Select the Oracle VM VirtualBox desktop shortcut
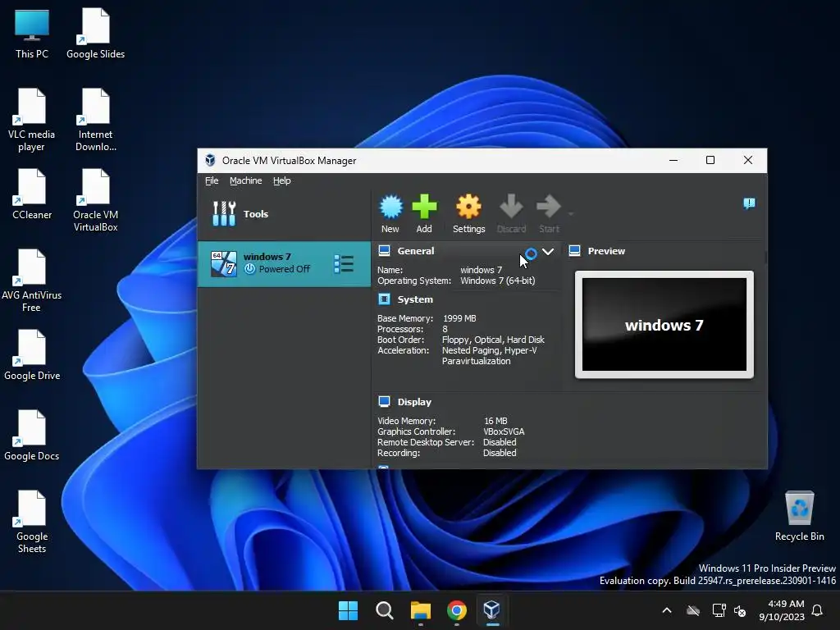Screen dimensions: 840x630 pyautogui.click(x=95, y=200)
